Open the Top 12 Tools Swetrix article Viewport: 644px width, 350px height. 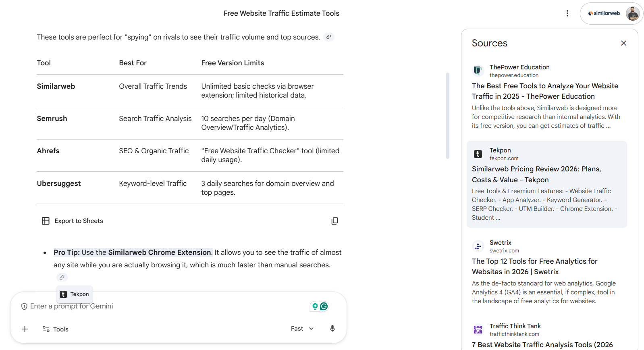534,267
